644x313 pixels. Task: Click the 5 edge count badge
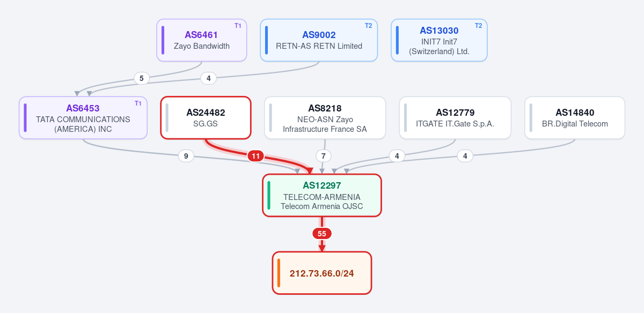(x=141, y=78)
